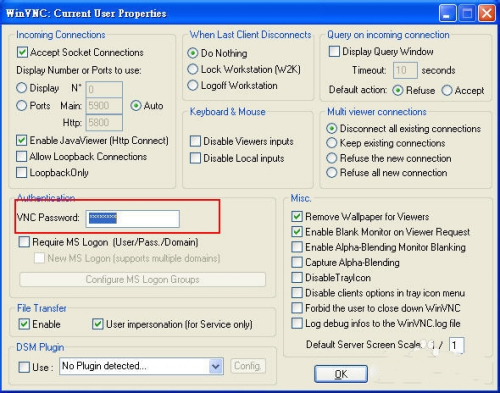Click the query Timeout seconds field

405,70
